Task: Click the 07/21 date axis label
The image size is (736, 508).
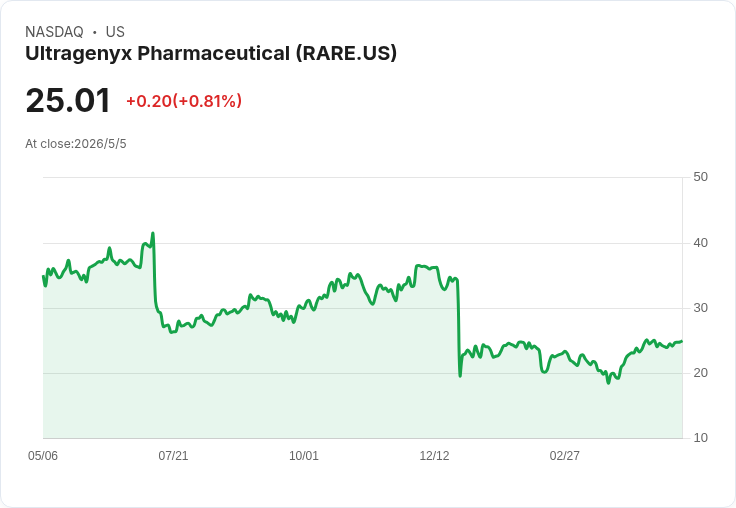Action: tap(173, 456)
